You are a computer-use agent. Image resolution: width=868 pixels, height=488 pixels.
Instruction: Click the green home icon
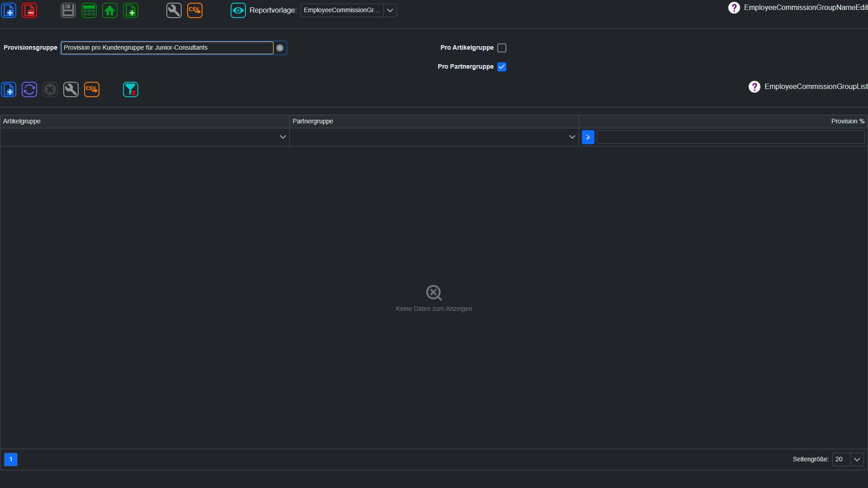pyautogui.click(x=110, y=10)
